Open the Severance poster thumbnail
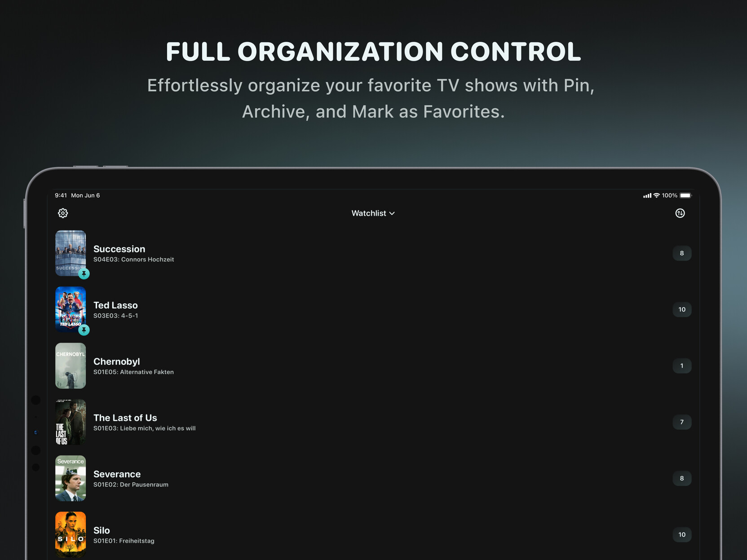The image size is (747, 560). point(71,478)
